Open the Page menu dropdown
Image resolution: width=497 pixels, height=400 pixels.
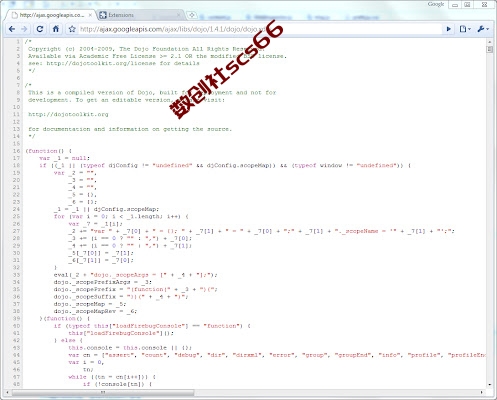465,29
